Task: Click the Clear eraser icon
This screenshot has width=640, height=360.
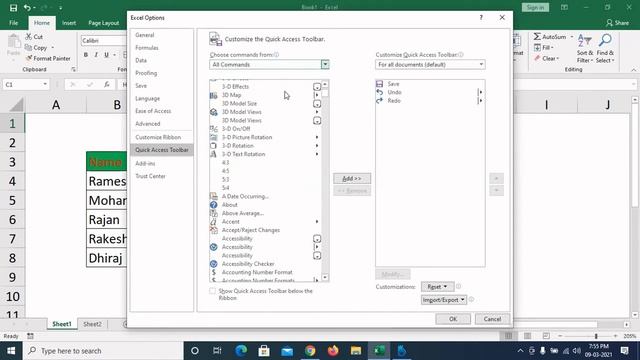Action: tap(537, 58)
